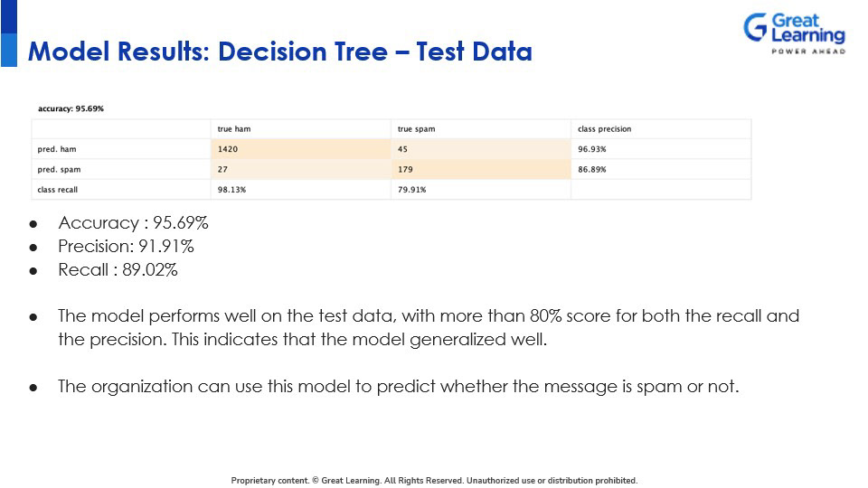This screenshot has width=868, height=488.
Task: Select the 'true ham' column header
Action: 234,129
